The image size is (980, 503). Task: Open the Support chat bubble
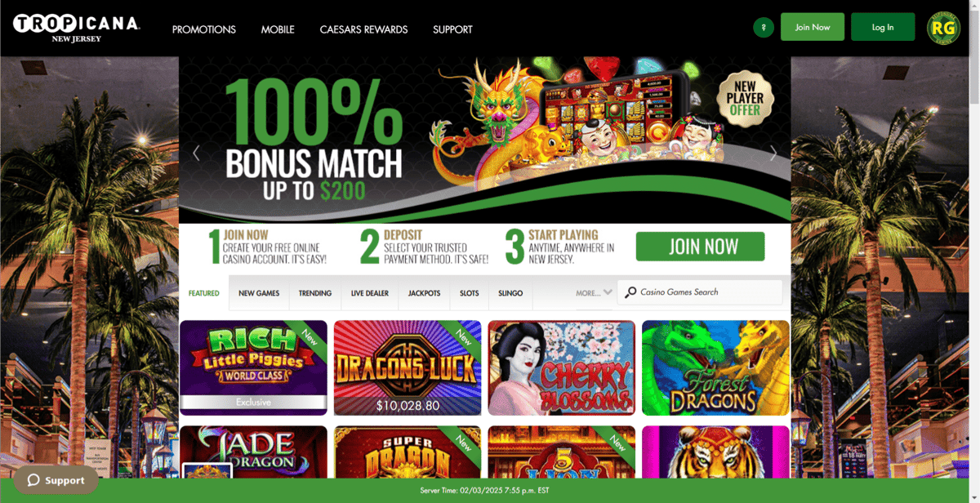coord(56,480)
